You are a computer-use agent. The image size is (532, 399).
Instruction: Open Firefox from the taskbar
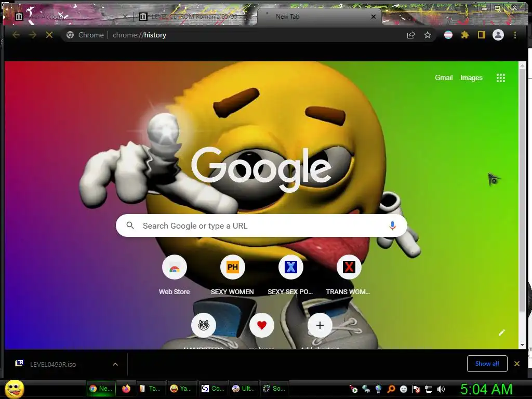pyautogui.click(x=126, y=389)
